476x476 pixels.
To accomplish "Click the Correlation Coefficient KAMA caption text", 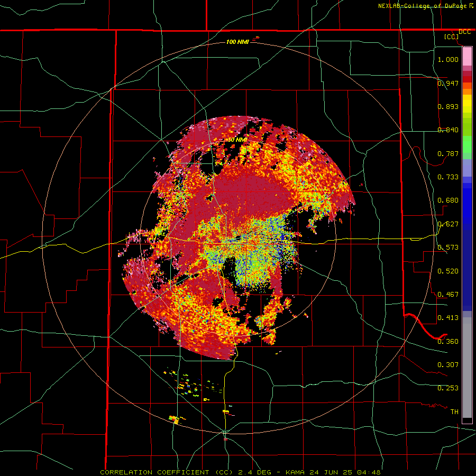I will tap(240, 472).
